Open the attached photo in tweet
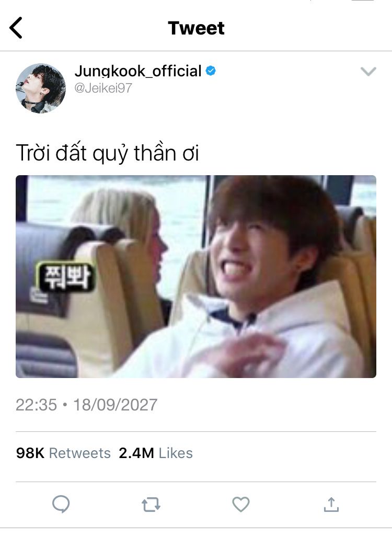The image size is (392, 537). coord(196,277)
